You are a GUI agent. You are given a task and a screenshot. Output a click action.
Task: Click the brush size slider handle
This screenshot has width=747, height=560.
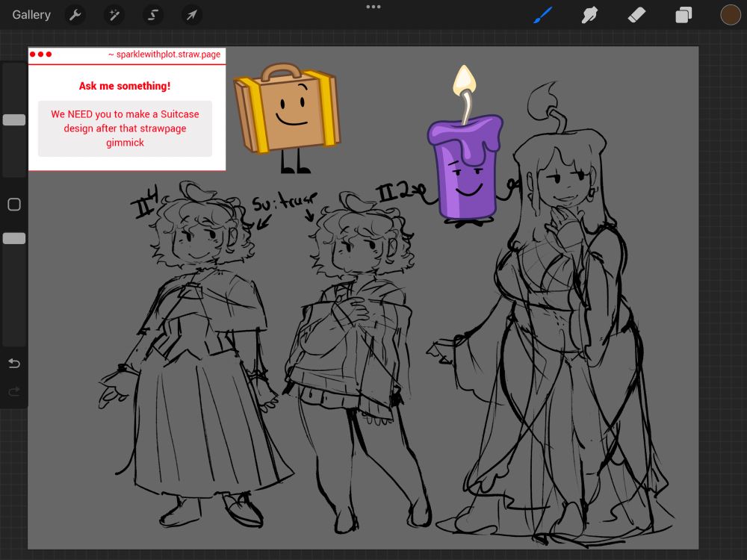tap(14, 120)
